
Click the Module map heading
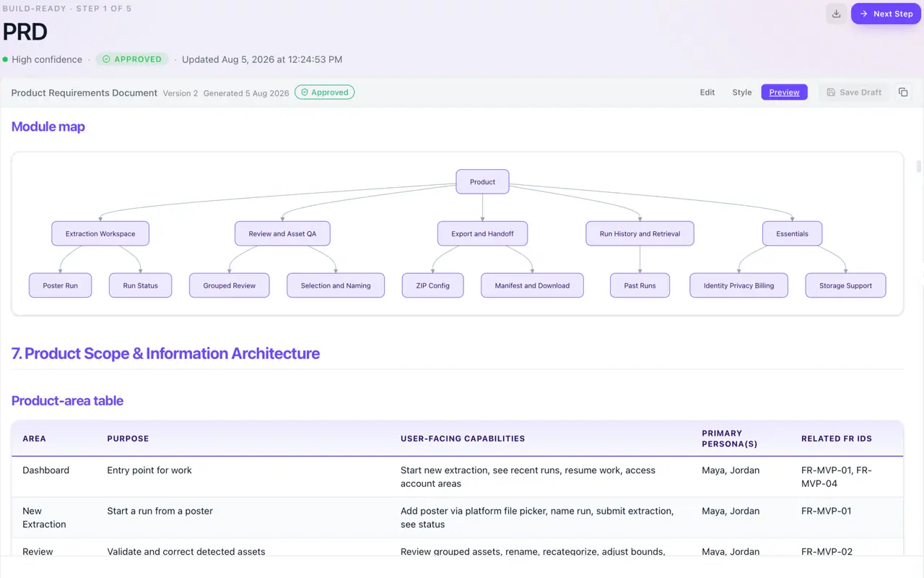point(48,126)
